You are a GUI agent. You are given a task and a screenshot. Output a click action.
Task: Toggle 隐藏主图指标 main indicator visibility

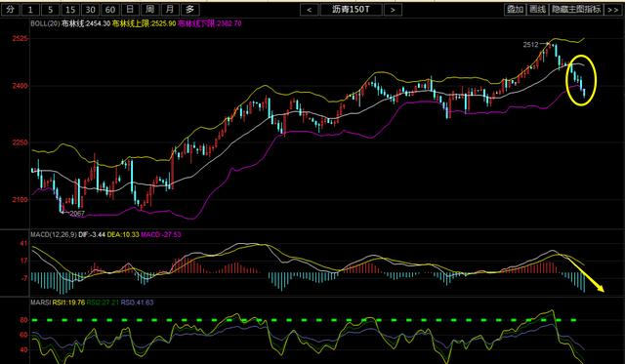pyautogui.click(x=576, y=10)
